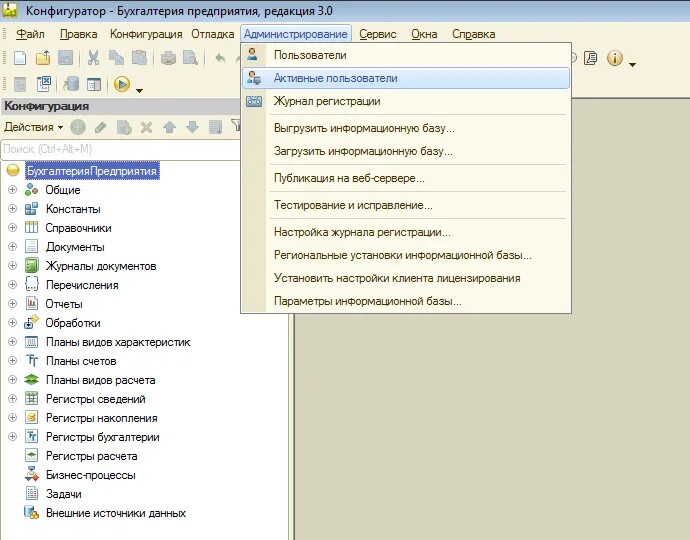The width and height of the screenshot is (690, 540).
Task: Click the syntax helper document icon
Action: click(x=591, y=58)
